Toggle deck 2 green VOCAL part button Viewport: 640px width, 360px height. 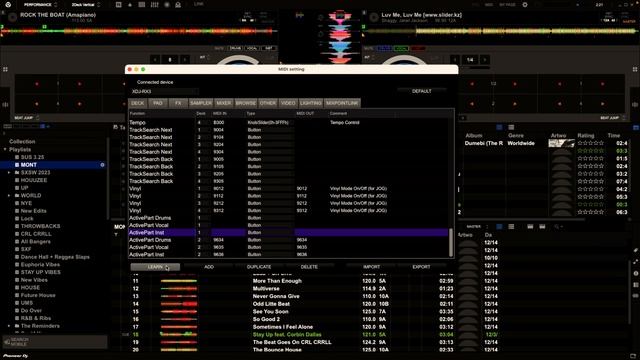[401, 48]
